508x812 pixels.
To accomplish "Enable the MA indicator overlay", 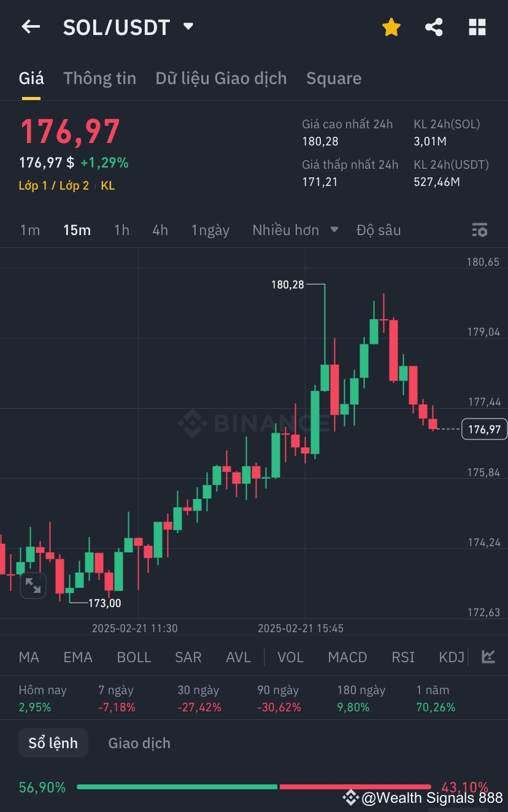I will 28,657.
